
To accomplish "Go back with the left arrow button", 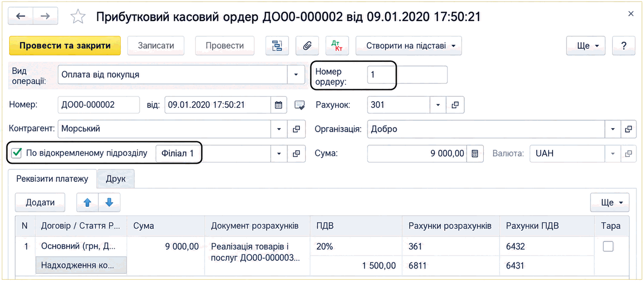I will (x=20, y=16).
